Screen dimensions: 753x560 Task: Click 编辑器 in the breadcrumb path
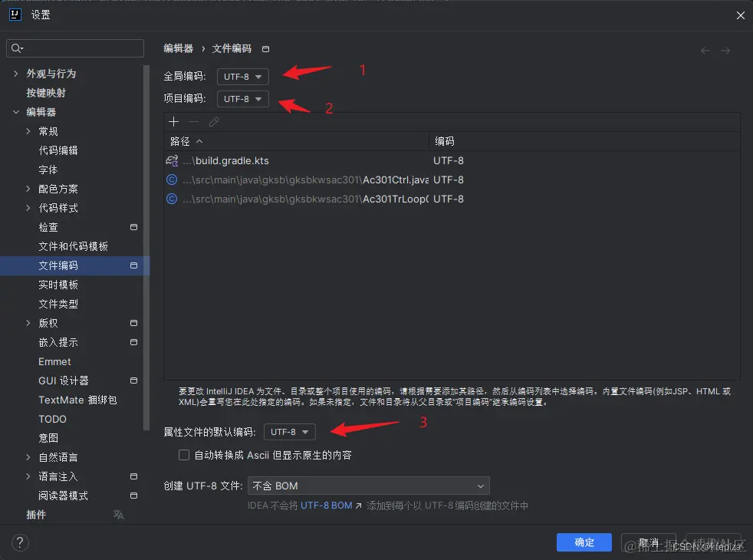(x=179, y=48)
